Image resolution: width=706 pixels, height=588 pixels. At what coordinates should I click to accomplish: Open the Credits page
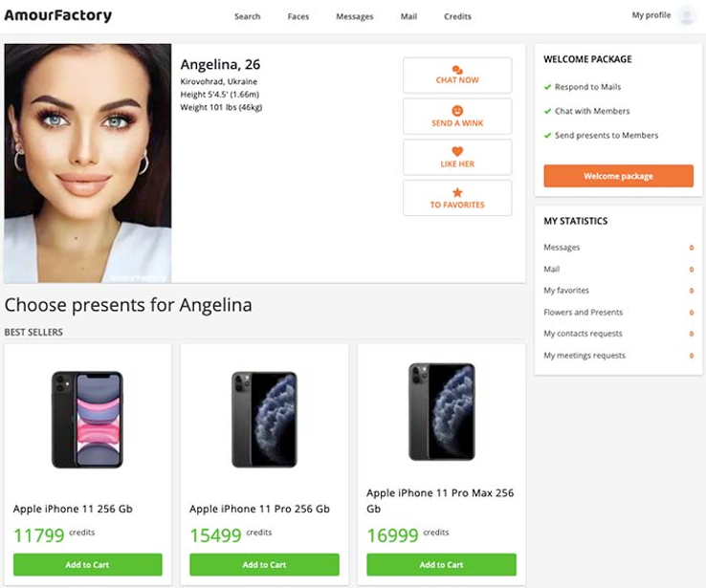457,16
